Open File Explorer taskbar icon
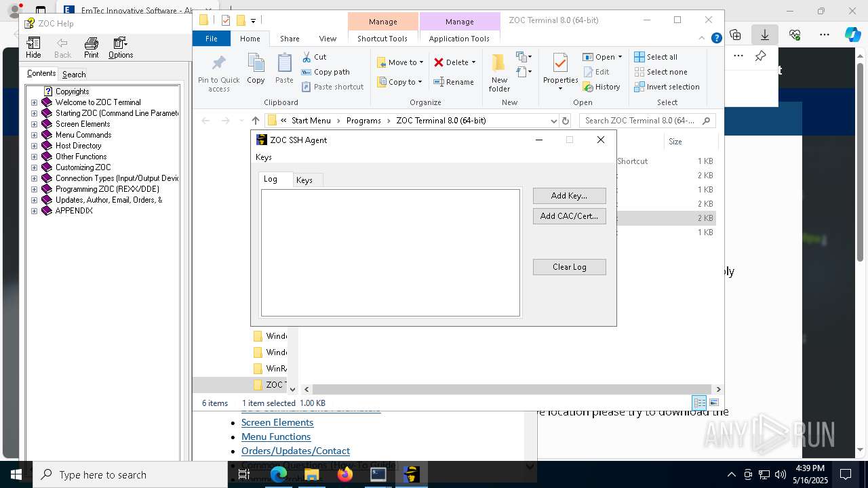This screenshot has height=488, width=868. (x=312, y=474)
